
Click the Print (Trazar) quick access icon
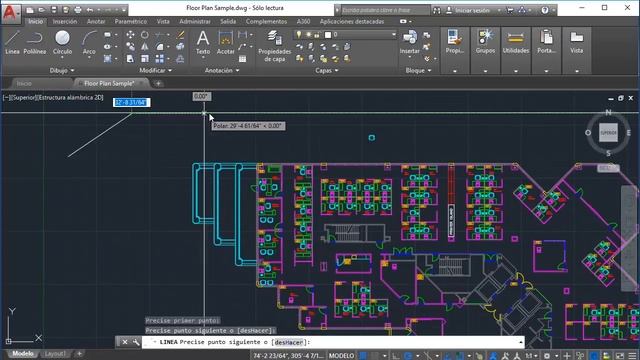coord(78,10)
